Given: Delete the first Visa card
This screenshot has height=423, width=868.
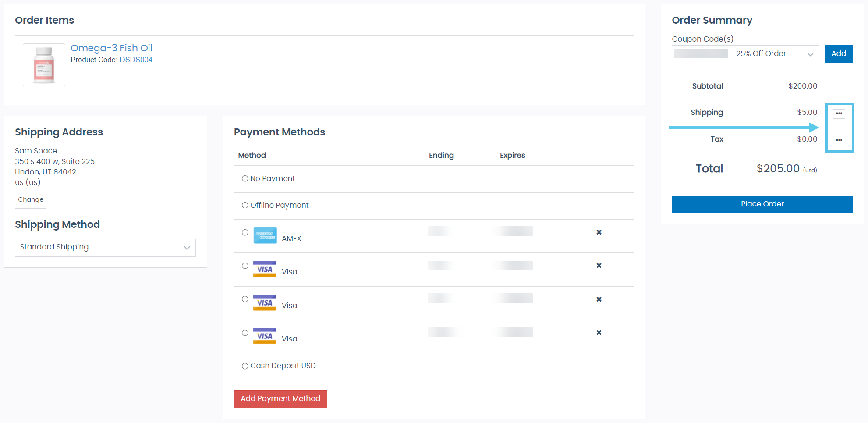Looking at the screenshot, I should tap(599, 266).
